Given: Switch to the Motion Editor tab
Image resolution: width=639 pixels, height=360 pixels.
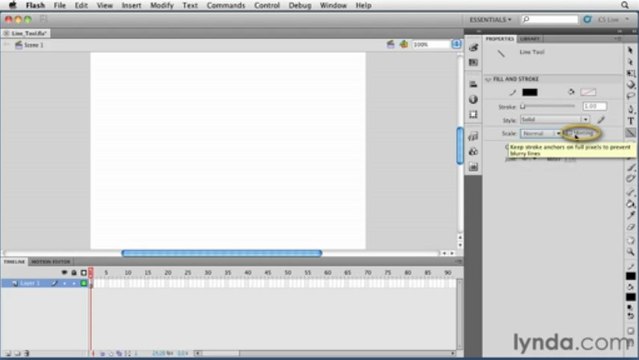Looking at the screenshot, I should click(x=51, y=262).
